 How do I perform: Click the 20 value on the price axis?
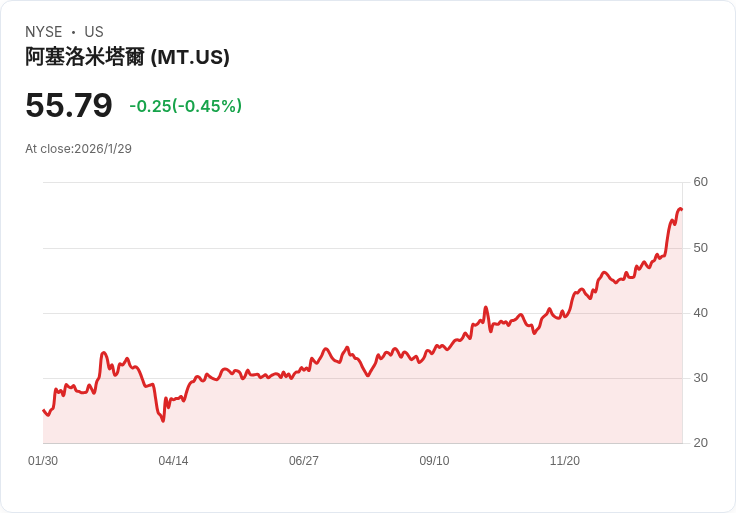tap(700, 443)
